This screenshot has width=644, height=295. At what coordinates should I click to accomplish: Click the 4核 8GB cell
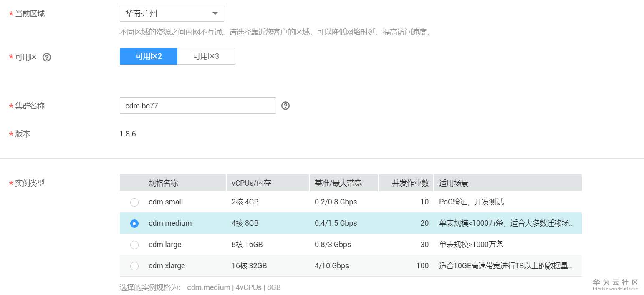pyautogui.click(x=245, y=223)
